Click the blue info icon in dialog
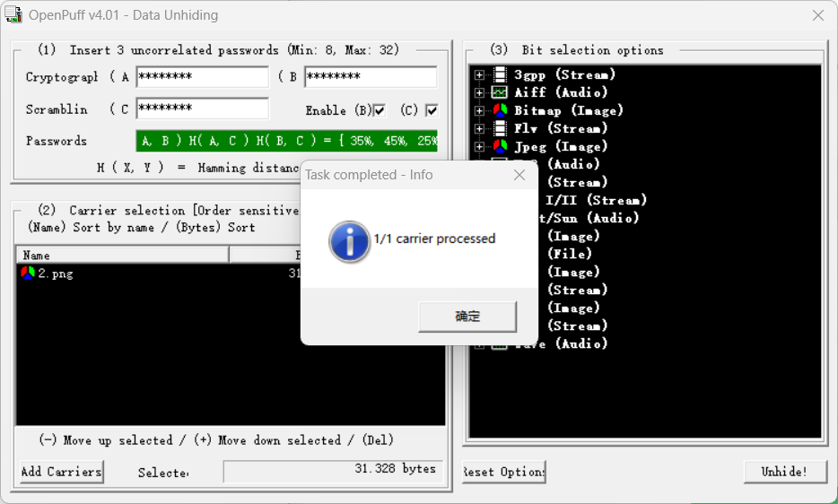Viewport: 838px width, 504px height. tap(349, 240)
